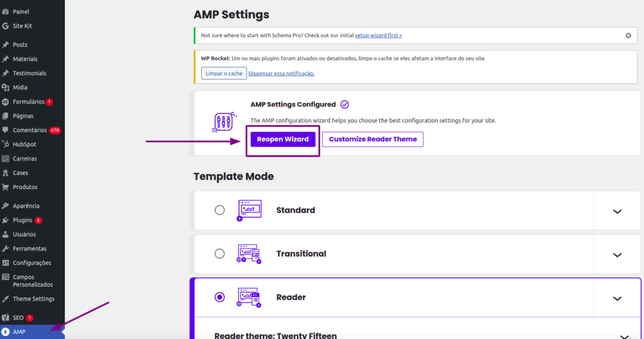644x339 pixels.
Task: Open the setup wizard first link
Action: [378, 35]
